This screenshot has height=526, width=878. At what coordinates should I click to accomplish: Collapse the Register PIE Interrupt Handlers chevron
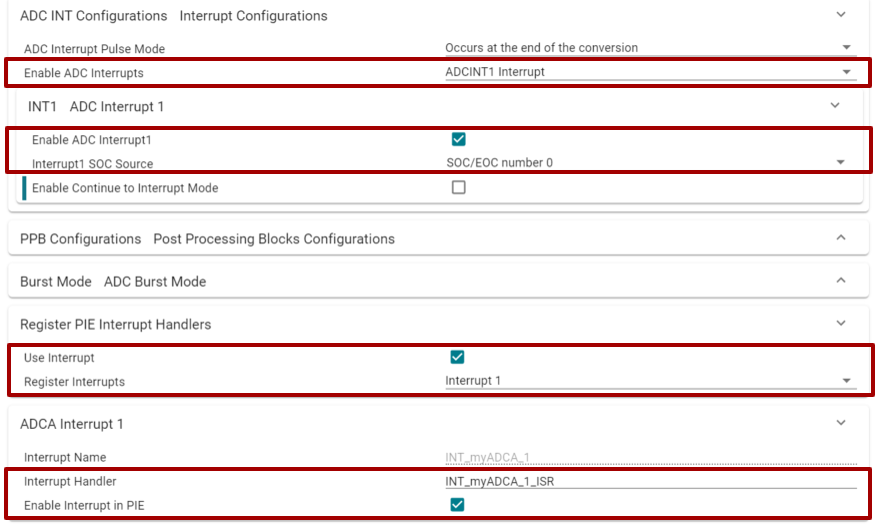[840, 324]
